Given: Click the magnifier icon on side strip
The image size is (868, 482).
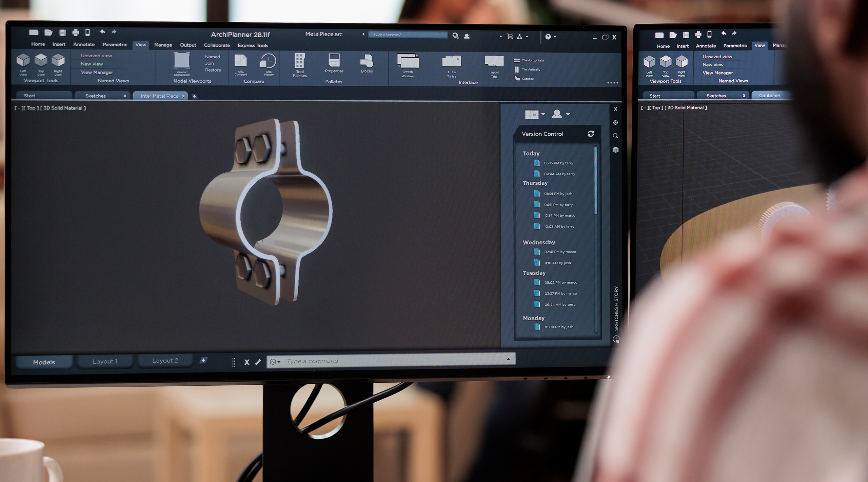Looking at the screenshot, I should (x=615, y=136).
